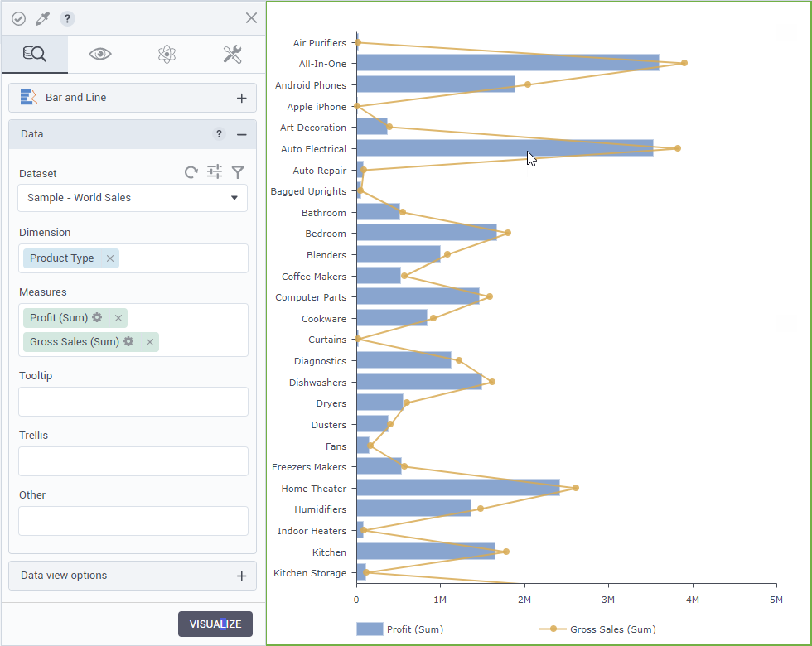Open Profit (Sum) measure gear settings

pos(97,318)
